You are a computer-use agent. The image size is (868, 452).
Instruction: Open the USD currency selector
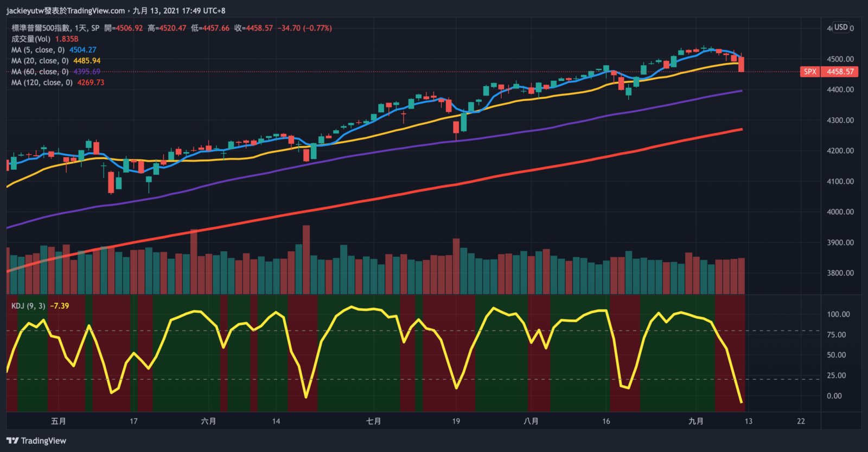point(841,27)
